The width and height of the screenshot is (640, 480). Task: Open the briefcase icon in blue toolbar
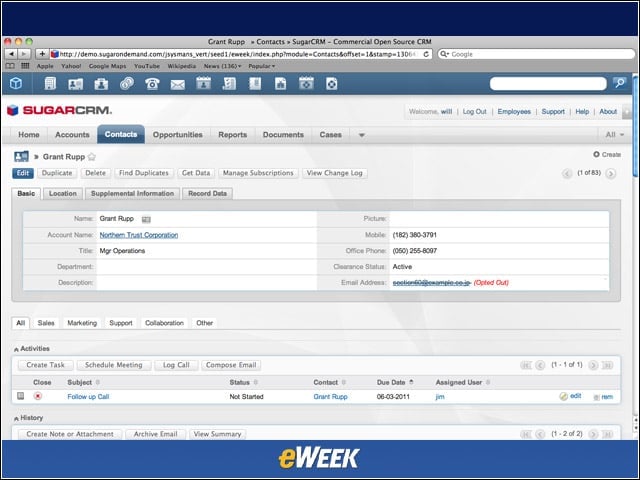point(101,84)
